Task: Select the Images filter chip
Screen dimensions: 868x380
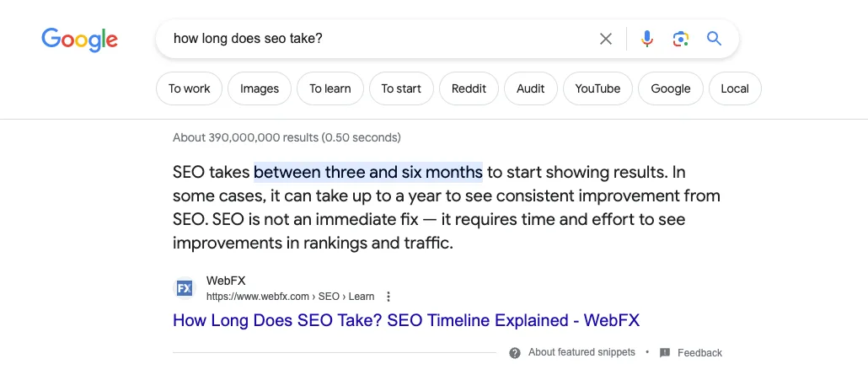Action: (260, 88)
